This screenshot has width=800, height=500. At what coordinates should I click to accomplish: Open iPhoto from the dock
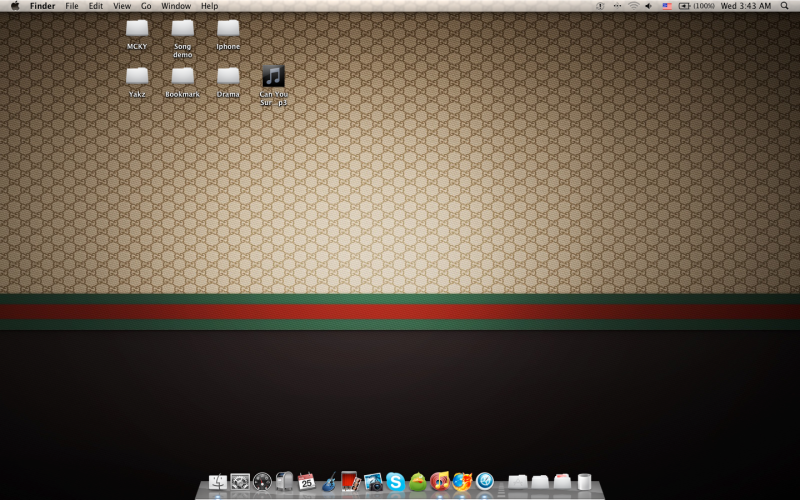coord(373,482)
